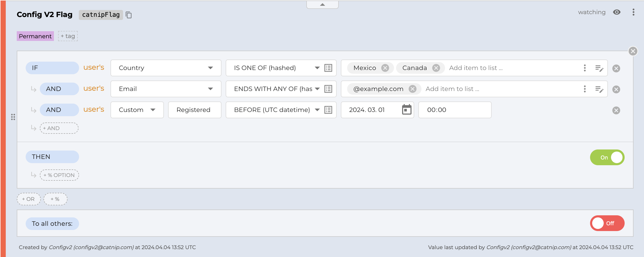Open the three-dot menu for the Email list
644x257 pixels.
[x=585, y=89]
